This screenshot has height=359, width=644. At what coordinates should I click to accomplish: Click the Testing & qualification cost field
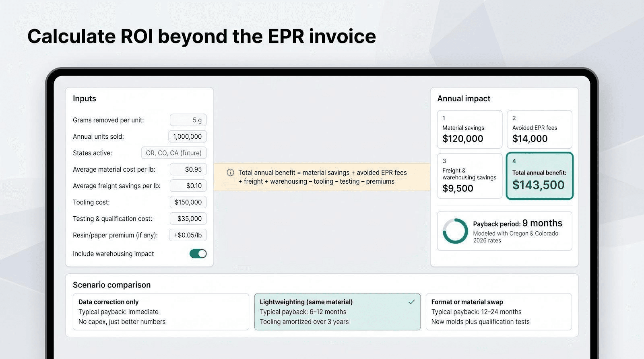[188, 219]
